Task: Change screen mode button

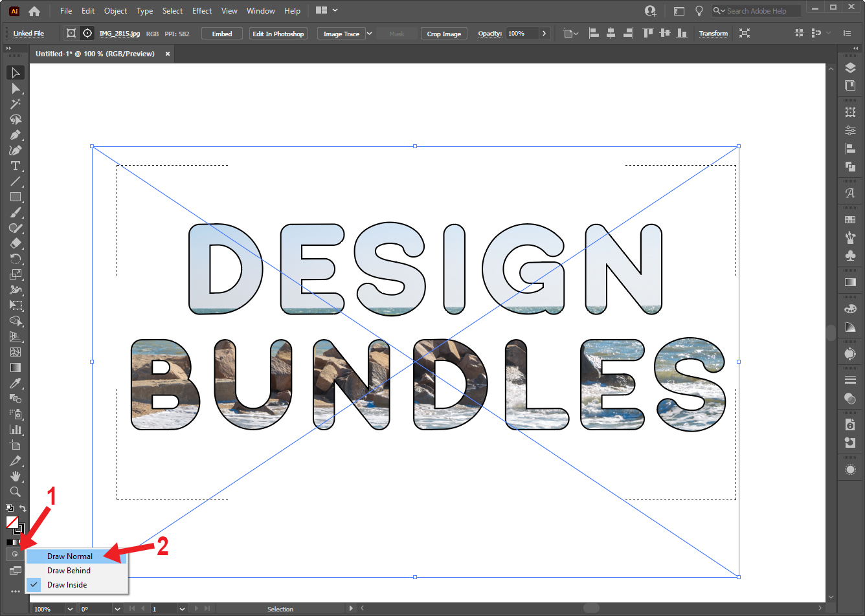Action: 15,571
